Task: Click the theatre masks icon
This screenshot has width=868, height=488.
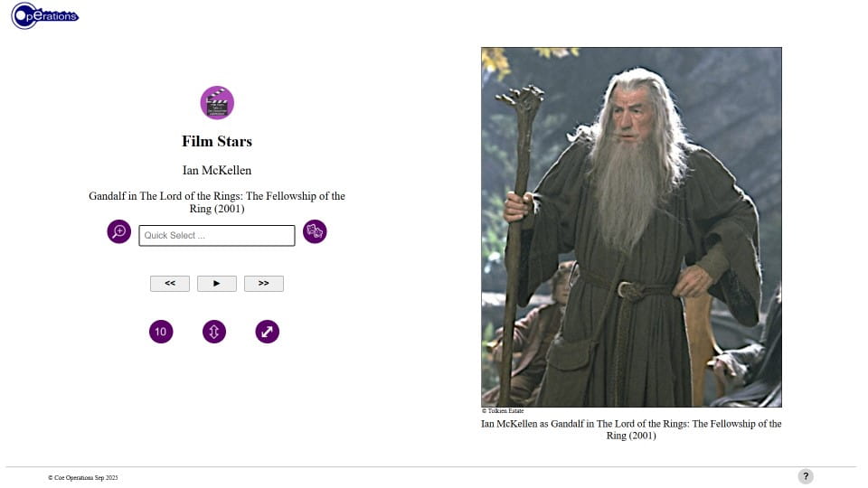Action: pos(315,231)
